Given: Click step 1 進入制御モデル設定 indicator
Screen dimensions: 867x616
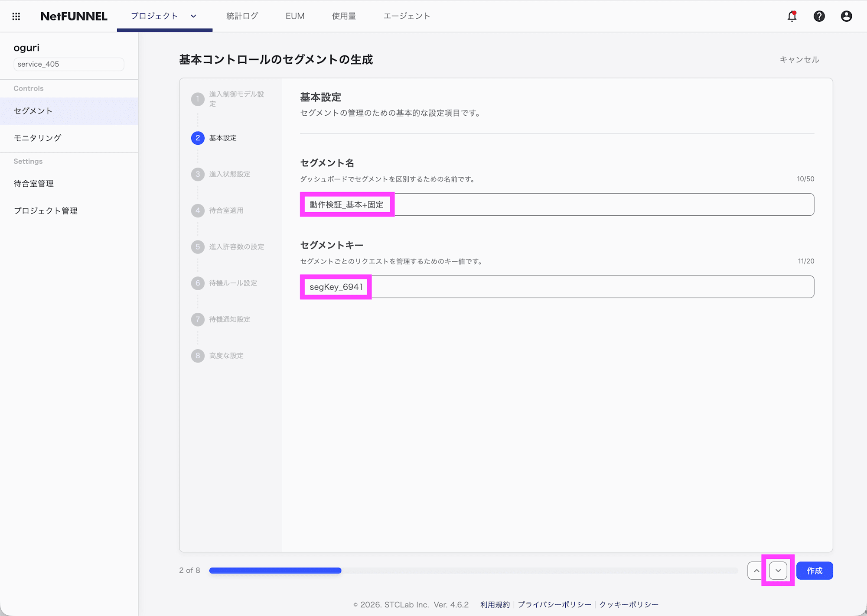Looking at the screenshot, I should coord(198,99).
